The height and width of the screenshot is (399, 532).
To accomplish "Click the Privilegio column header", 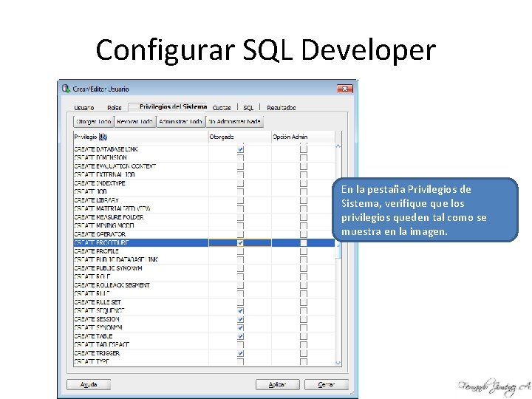I will tap(141, 137).
